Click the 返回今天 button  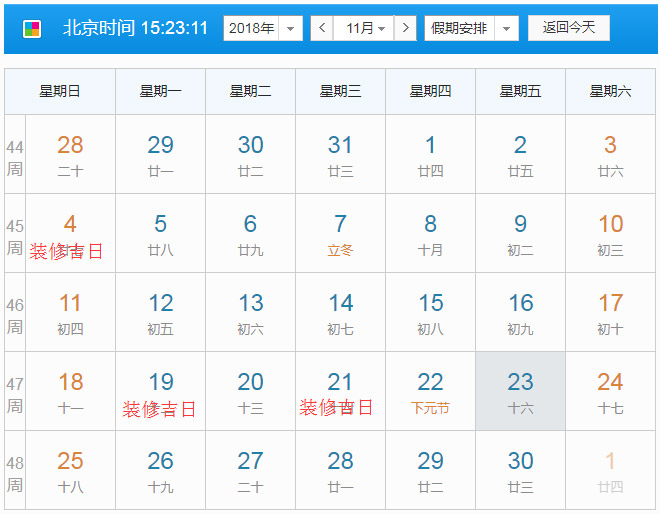pyautogui.click(x=568, y=28)
